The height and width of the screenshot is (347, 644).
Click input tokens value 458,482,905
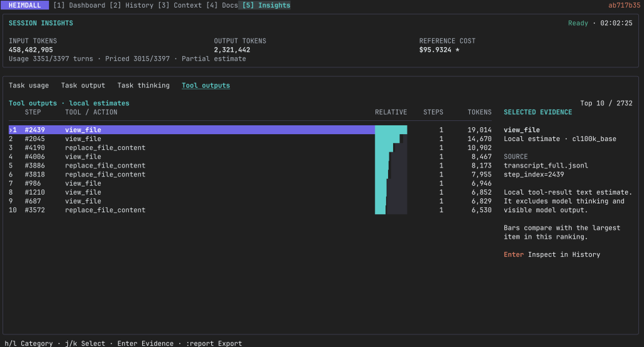[31, 50]
